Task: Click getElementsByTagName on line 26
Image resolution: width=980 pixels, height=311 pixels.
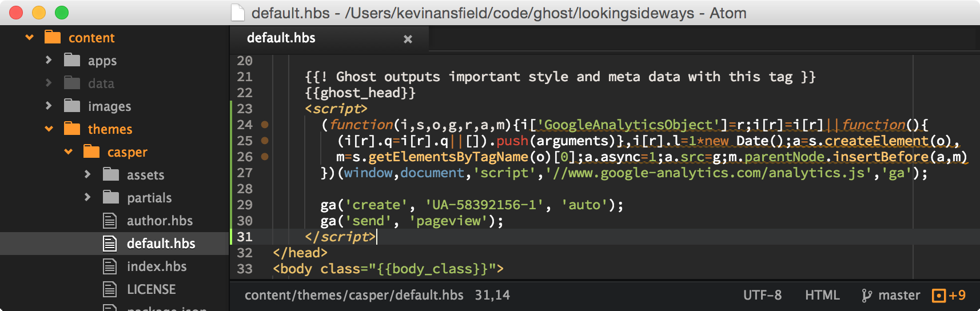Action: [448, 157]
